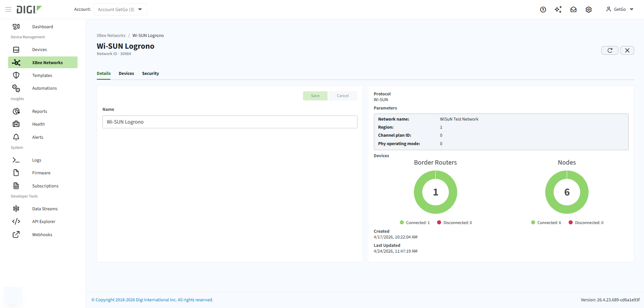644x308 pixels.
Task: Click the Nodes Disconnected: 0 legend dot
Action: point(570,222)
